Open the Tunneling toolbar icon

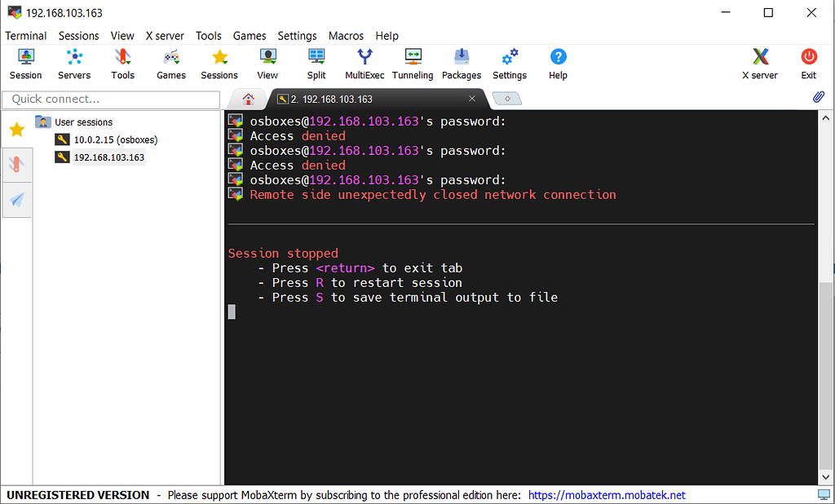pyautogui.click(x=413, y=64)
